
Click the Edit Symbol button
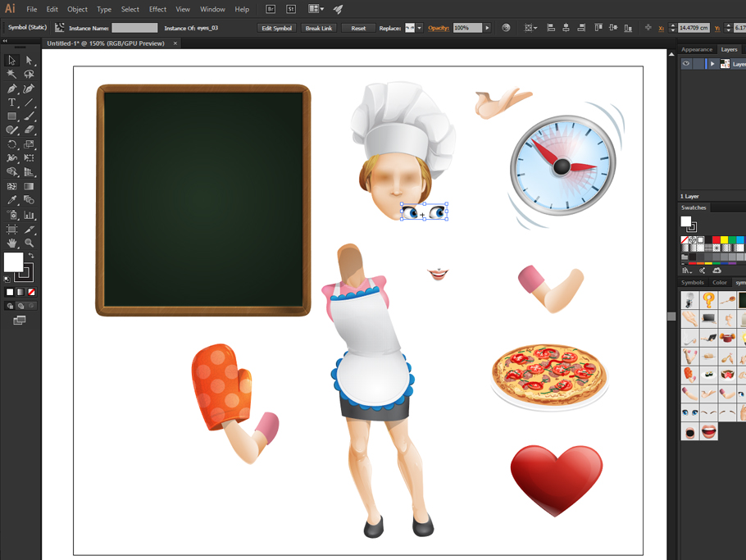tap(276, 28)
